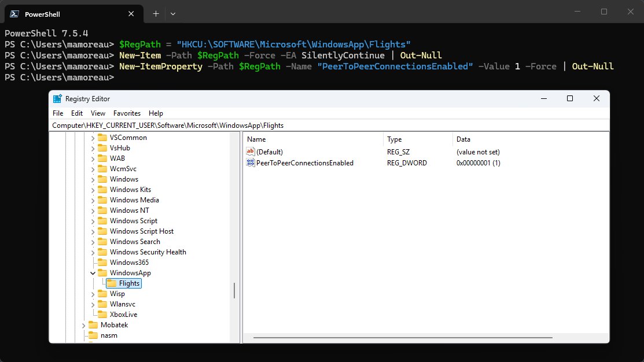Screen dimensions: 644x362
Task: Open the Favorites menu
Action: pos(127,113)
